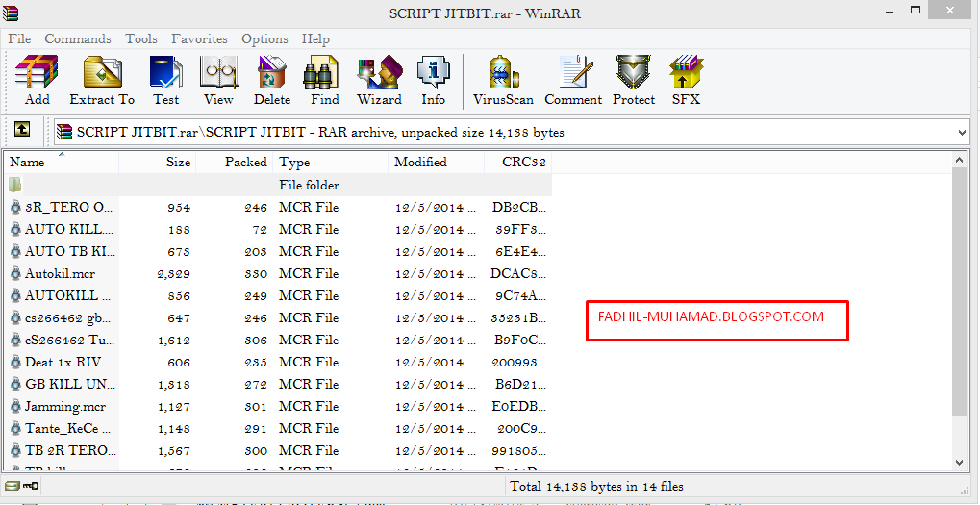Screen dimensions: 980x505
Task: Click the scrollbar down arrow
Action: click(960, 463)
